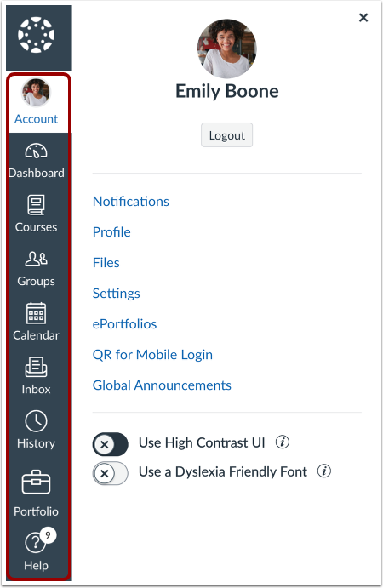Toggle Use High Contrast UI switch
The width and height of the screenshot is (383, 588).
tap(111, 444)
